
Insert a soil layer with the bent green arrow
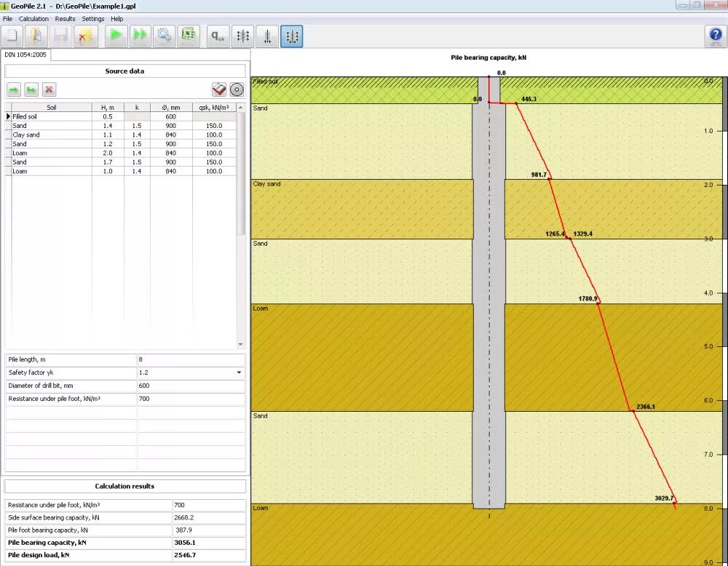pyautogui.click(x=31, y=89)
